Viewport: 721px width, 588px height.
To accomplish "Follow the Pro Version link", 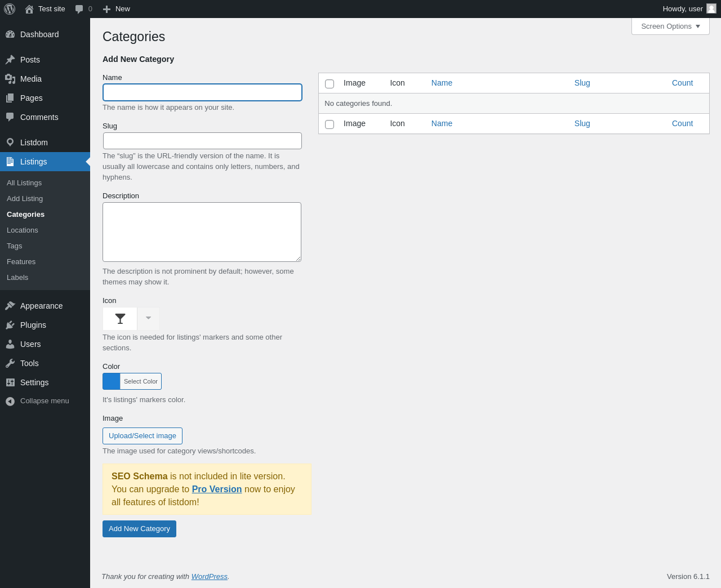I will (x=216, y=489).
